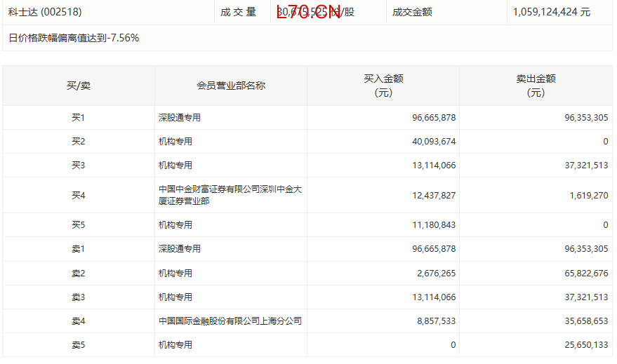This screenshot has height=364, width=617.
Task: Click the 成交金额 label
Action: (x=412, y=12)
